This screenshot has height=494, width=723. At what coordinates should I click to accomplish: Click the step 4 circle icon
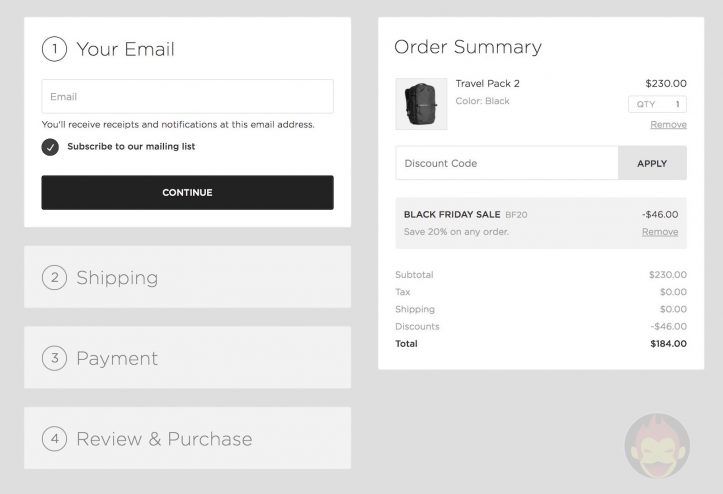coord(54,438)
